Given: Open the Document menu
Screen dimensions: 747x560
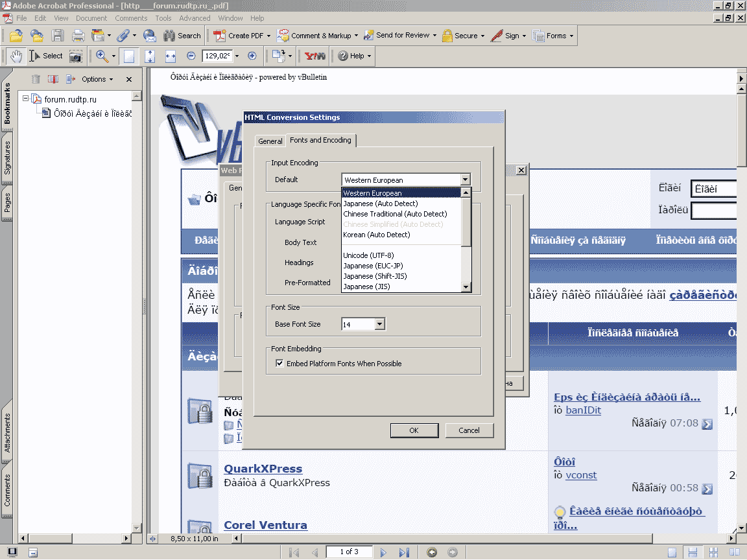Looking at the screenshot, I should tap(91, 18).
